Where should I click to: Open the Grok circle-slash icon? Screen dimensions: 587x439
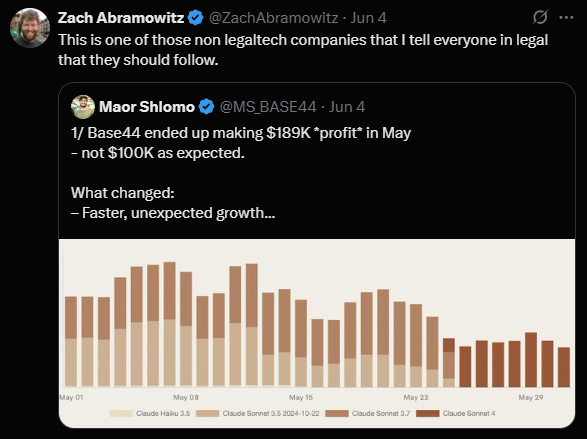tap(540, 17)
